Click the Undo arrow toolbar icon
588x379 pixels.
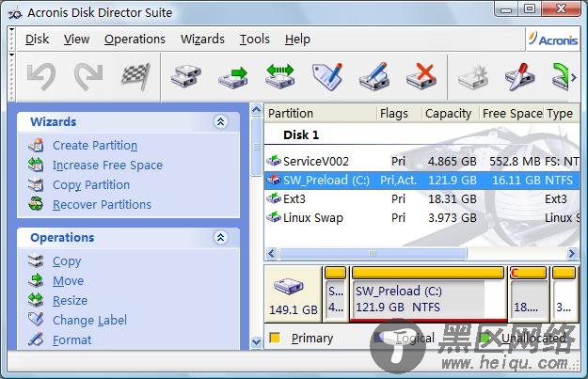pyautogui.click(x=41, y=76)
